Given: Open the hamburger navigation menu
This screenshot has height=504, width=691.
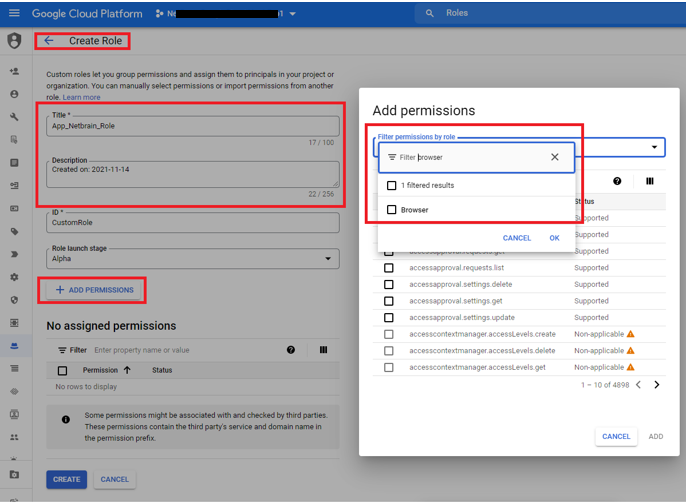Looking at the screenshot, I should click(14, 13).
